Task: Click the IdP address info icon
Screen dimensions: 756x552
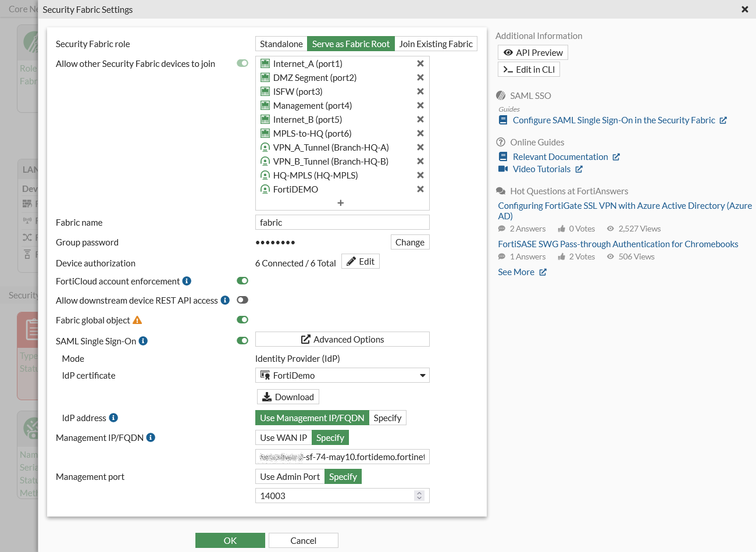Action: click(x=113, y=418)
